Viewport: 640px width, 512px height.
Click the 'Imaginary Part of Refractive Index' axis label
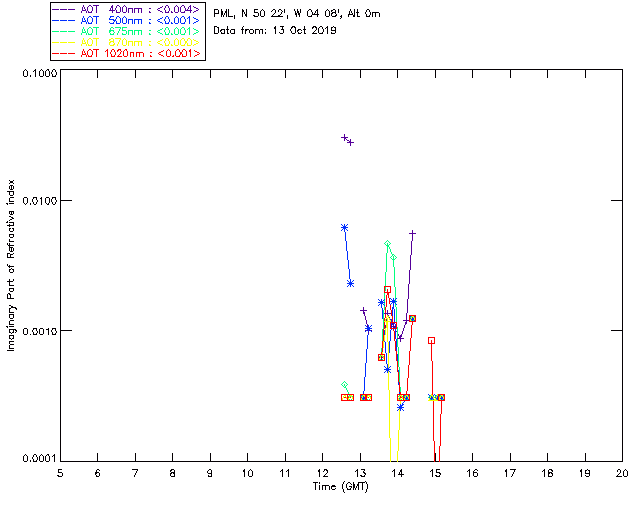(x=11, y=265)
